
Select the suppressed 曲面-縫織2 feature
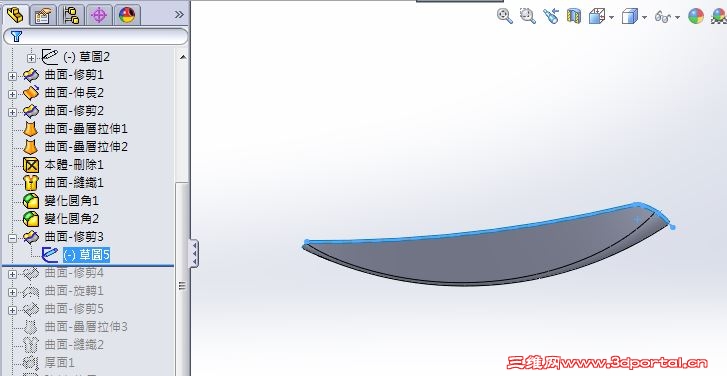[x=74, y=345]
